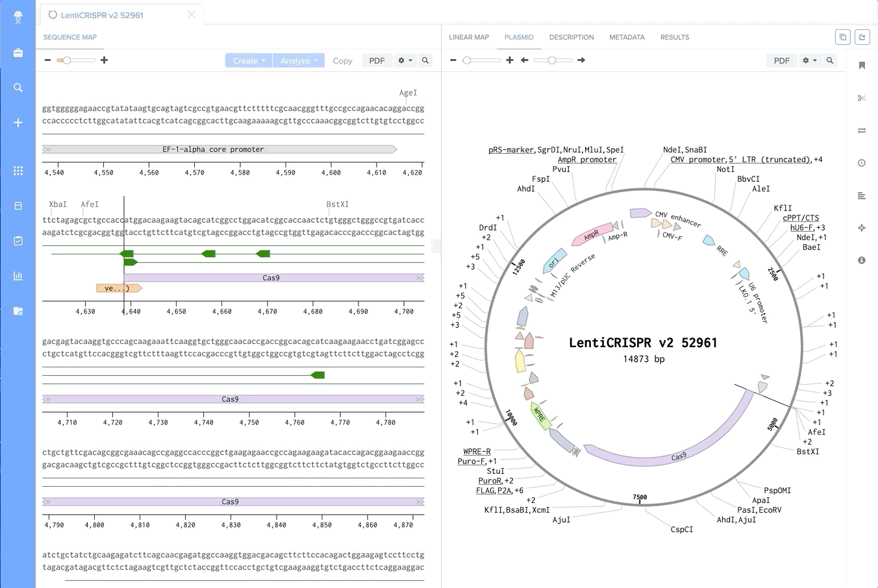Search the sequence map with magnifier icon
This screenshot has height=588, width=878.
tap(425, 60)
